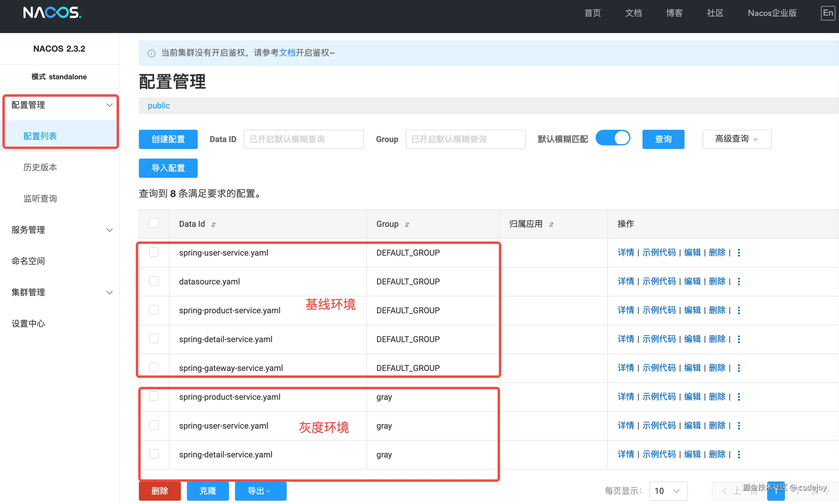The height and width of the screenshot is (504, 839).
Task: Check the select-all header checkbox
Action: (154, 223)
